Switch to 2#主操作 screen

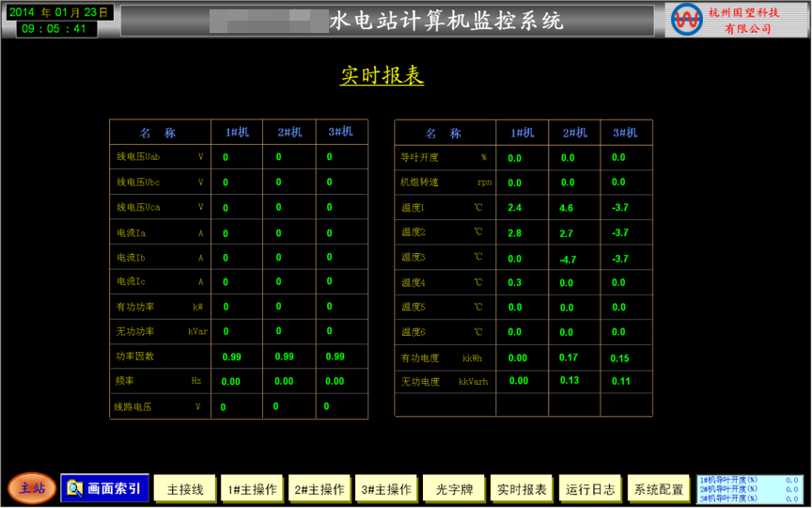(320, 489)
